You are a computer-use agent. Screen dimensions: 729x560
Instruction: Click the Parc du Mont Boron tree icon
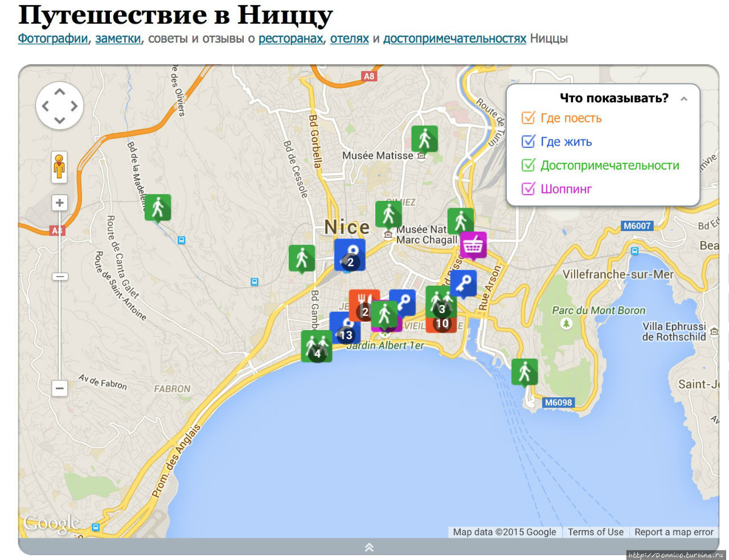pos(566,324)
